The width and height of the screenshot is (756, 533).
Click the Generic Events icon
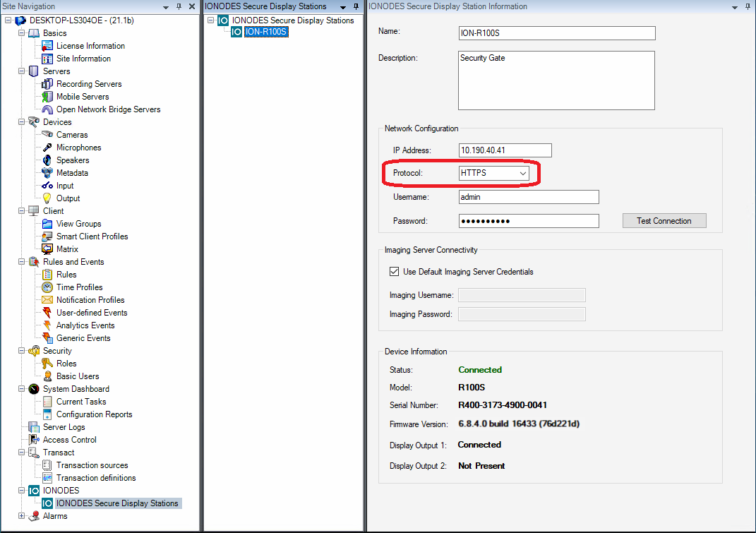(47, 338)
